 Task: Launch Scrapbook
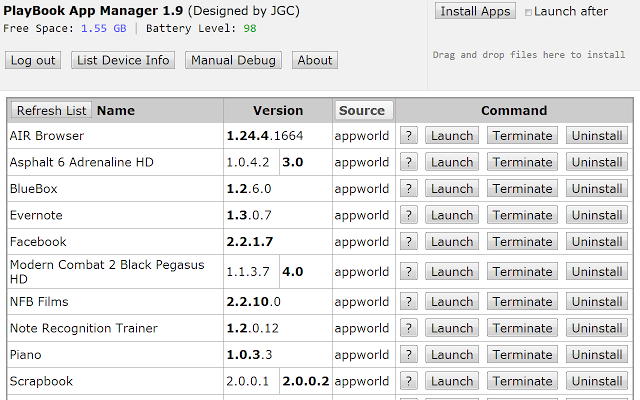point(452,382)
